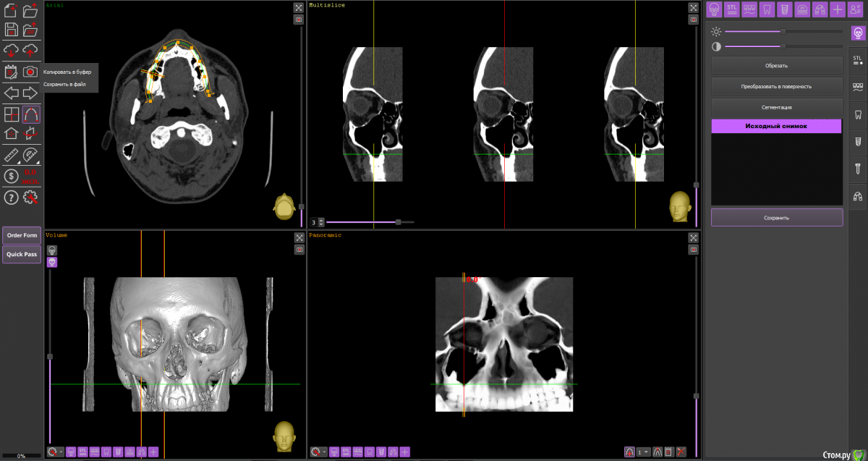Maximize the Axial view panel
Image resolution: width=868 pixels, height=461 pixels.
[x=299, y=8]
